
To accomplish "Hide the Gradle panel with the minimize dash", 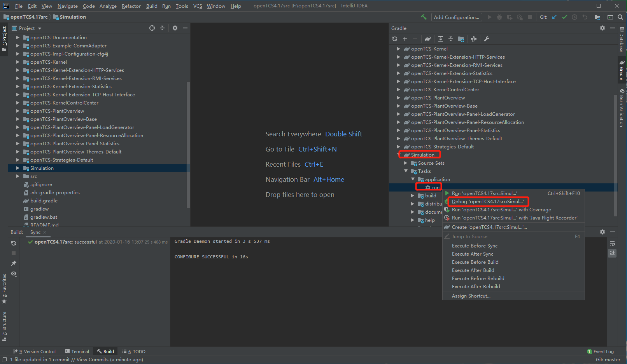I will pyautogui.click(x=613, y=28).
